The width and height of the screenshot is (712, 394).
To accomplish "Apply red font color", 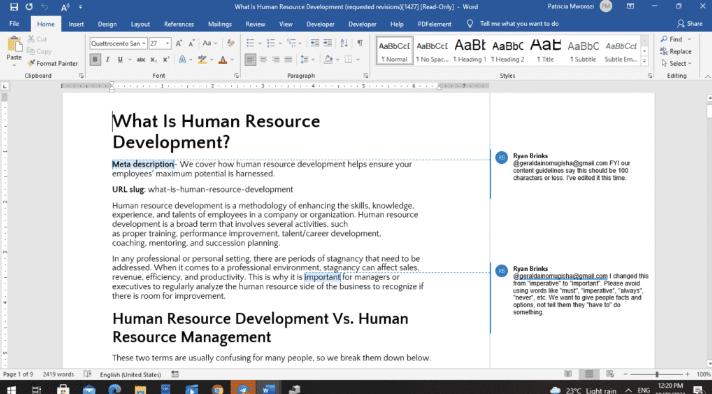I will pyautogui.click(x=223, y=59).
